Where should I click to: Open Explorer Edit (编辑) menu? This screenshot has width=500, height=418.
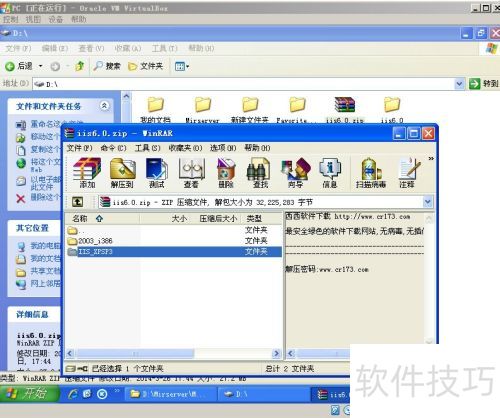click(55, 48)
